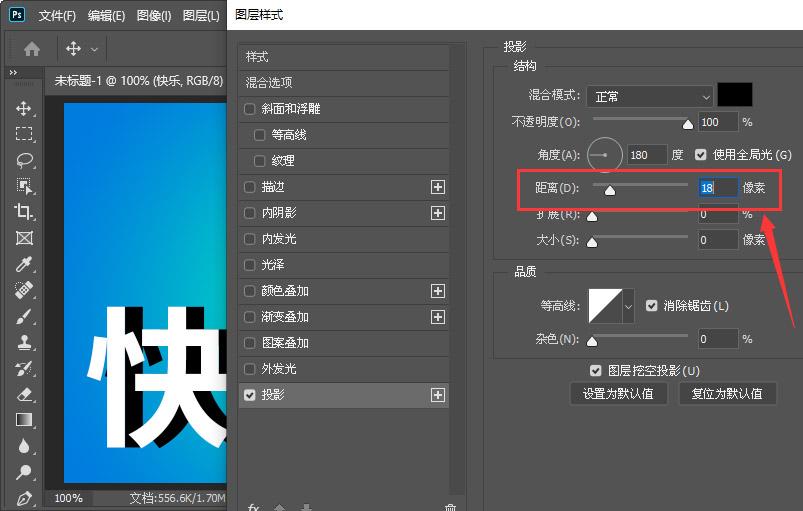Click the 100% zoom field in status bar
Viewport: 803px width, 511px height.
tap(68, 498)
